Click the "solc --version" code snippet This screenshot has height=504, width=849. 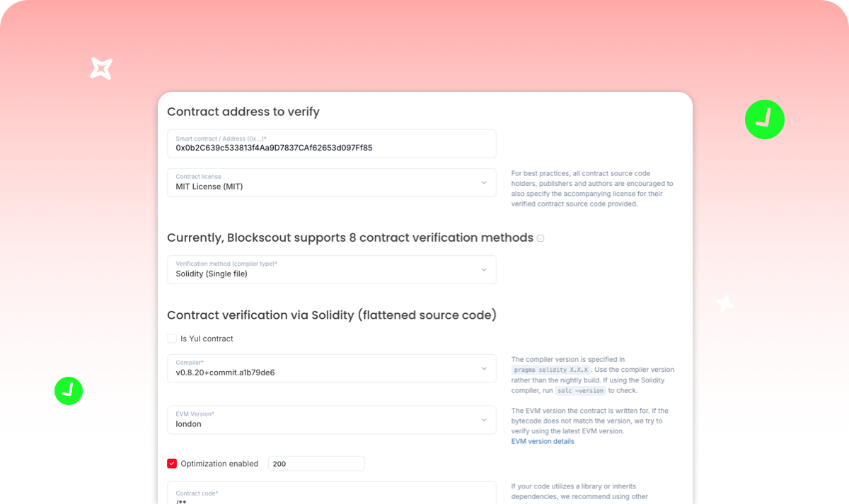click(579, 391)
